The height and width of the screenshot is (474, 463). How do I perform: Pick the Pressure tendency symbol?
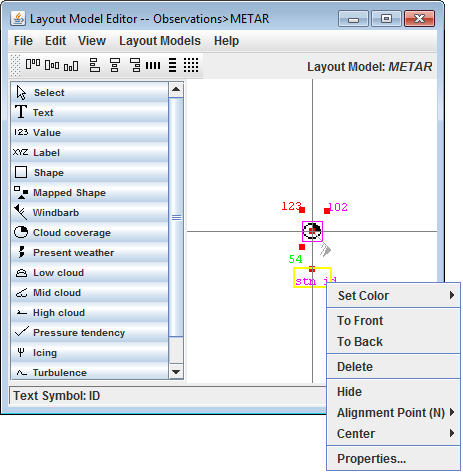[x=89, y=332]
